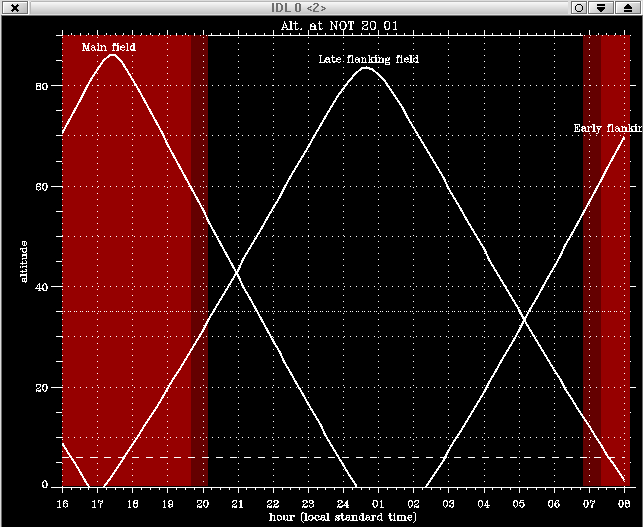Click the 40 tick label on altitude axis
643x527 pixels.
pos(42,287)
